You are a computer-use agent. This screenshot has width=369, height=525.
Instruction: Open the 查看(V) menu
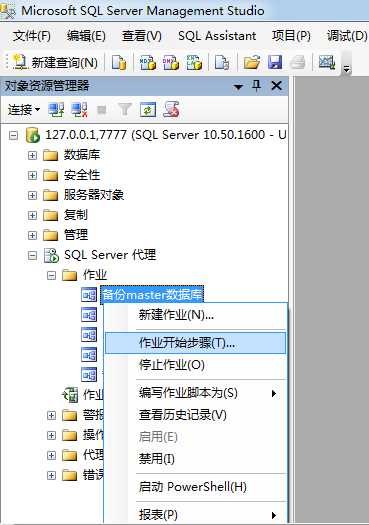(141, 35)
